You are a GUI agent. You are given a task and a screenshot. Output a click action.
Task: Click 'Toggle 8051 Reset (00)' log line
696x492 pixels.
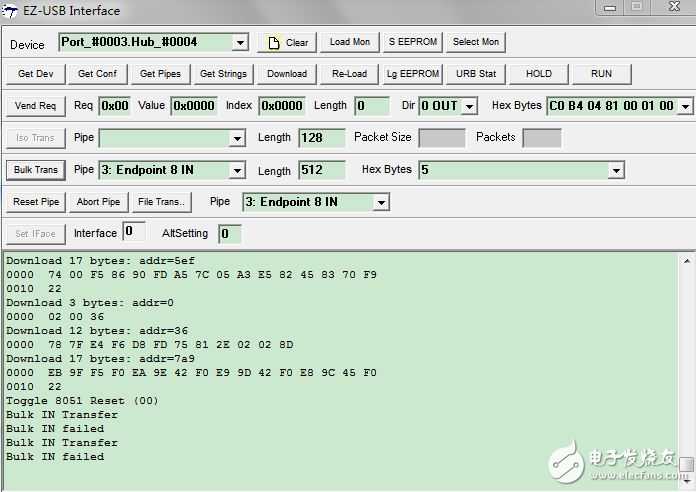82,401
